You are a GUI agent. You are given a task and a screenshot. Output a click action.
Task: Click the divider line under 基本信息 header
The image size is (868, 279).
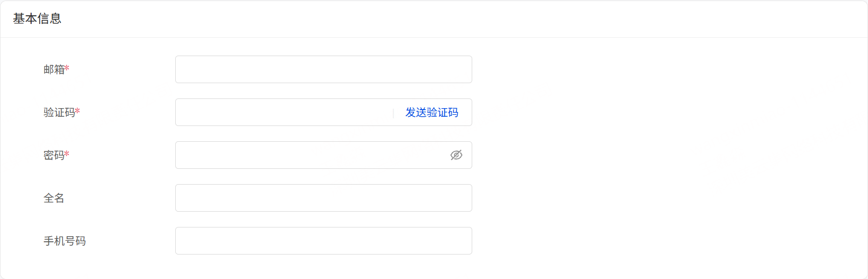point(434,37)
